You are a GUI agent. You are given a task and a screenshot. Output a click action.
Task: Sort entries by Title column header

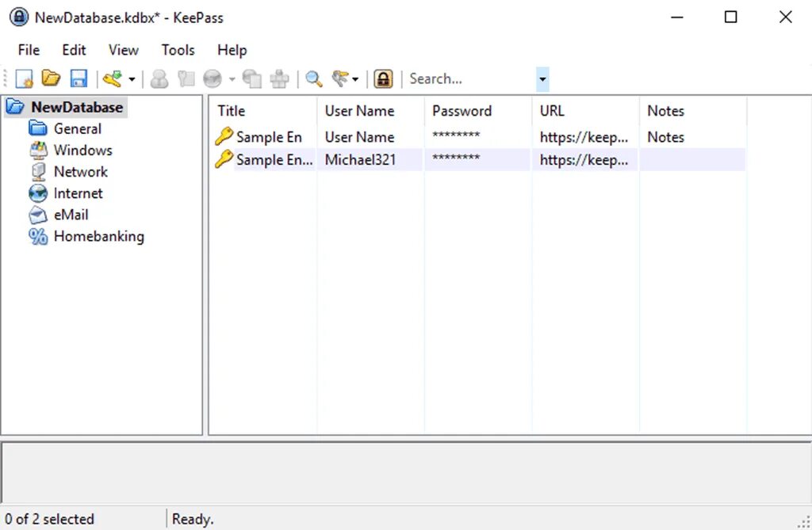point(263,111)
